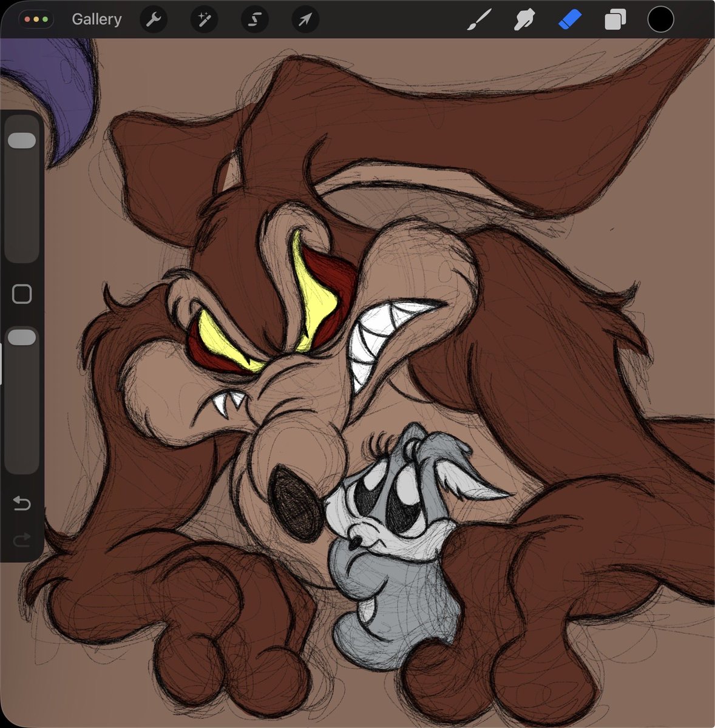Click the window traffic light controls
Image resolution: width=715 pixels, height=728 pixels.
[x=36, y=19]
